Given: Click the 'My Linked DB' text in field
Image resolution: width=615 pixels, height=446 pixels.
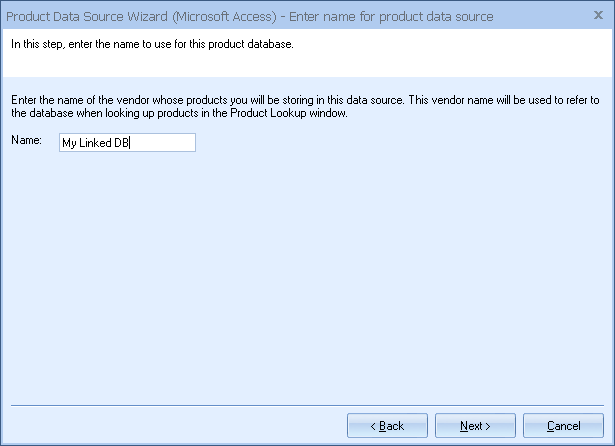Looking at the screenshot, I should click(96, 143).
